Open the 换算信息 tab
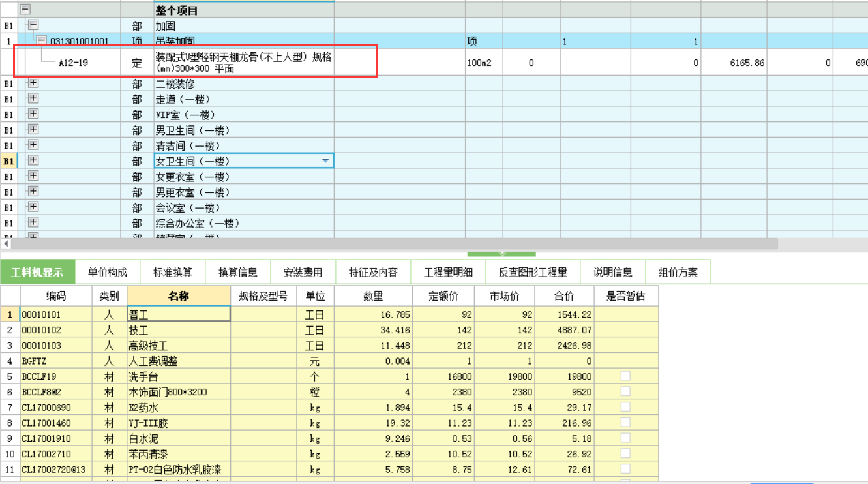This screenshot has width=868, height=484. coord(238,272)
